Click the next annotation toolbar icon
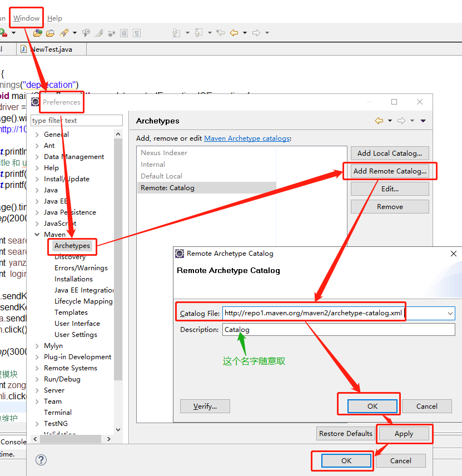Image resolution: width=462 pixels, height=476 pixels. tap(176, 33)
